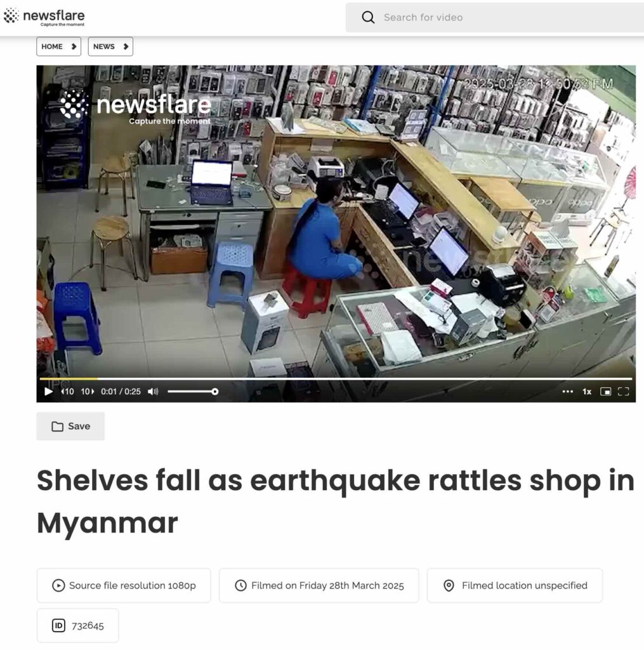Click the magnifier search icon
Image resolution: width=644 pixels, height=650 pixels.
[368, 17]
